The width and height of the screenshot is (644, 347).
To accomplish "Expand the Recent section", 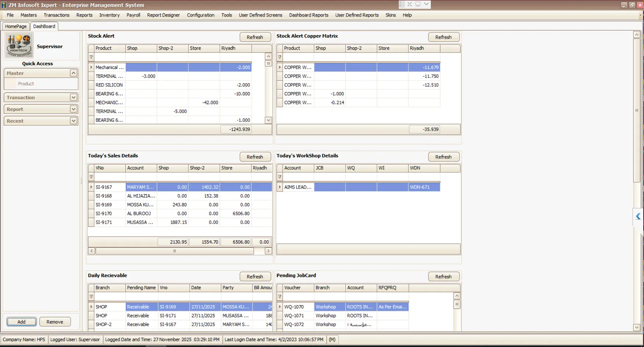I will pyautogui.click(x=73, y=120).
